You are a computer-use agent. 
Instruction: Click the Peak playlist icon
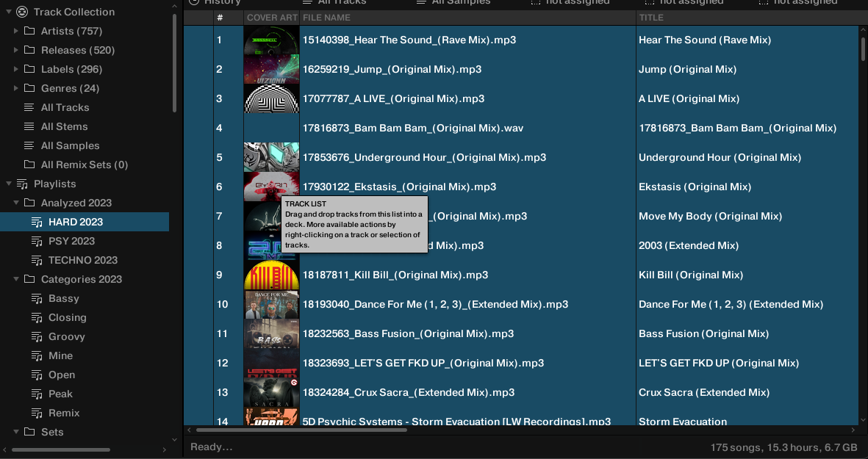[x=37, y=394]
